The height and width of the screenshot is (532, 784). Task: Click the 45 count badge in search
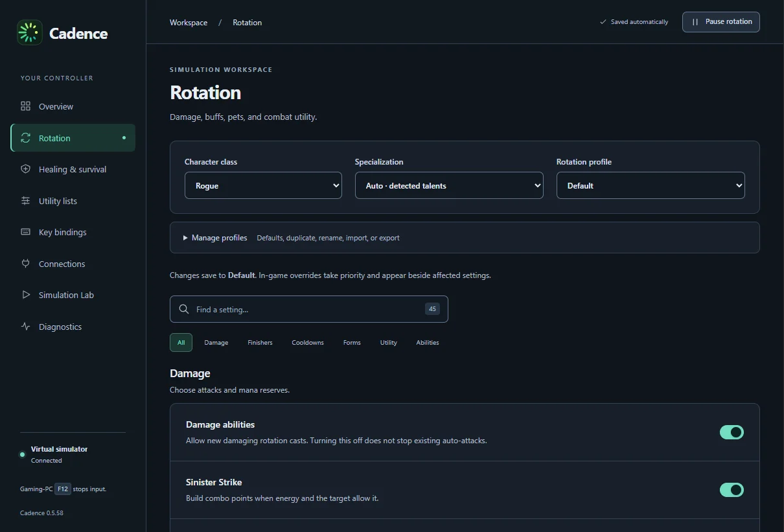click(x=432, y=309)
